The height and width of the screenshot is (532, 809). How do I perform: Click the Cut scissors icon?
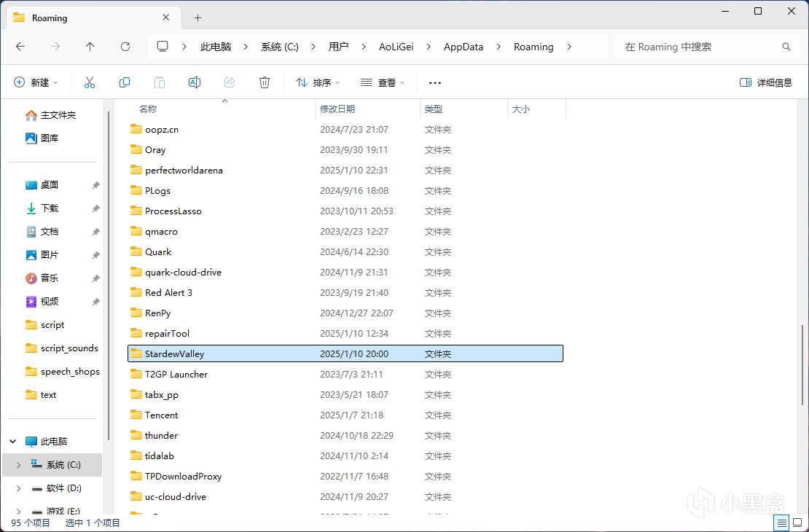pyautogui.click(x=89, y=82)
